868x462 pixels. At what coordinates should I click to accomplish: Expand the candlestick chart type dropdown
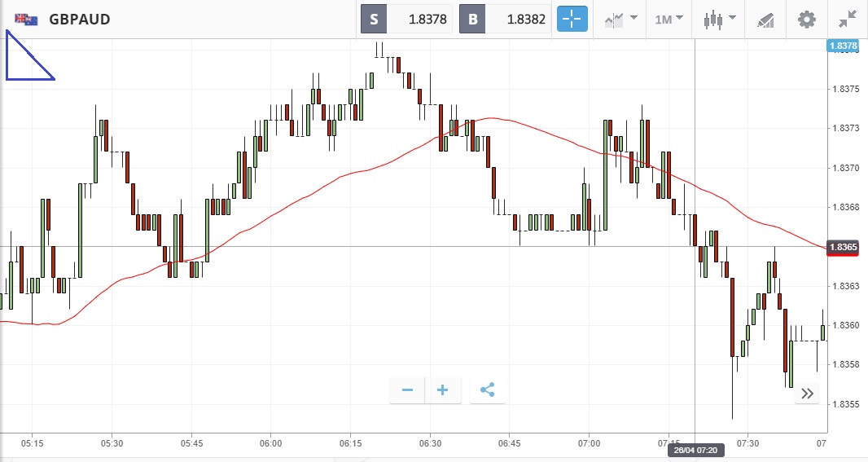720,19
